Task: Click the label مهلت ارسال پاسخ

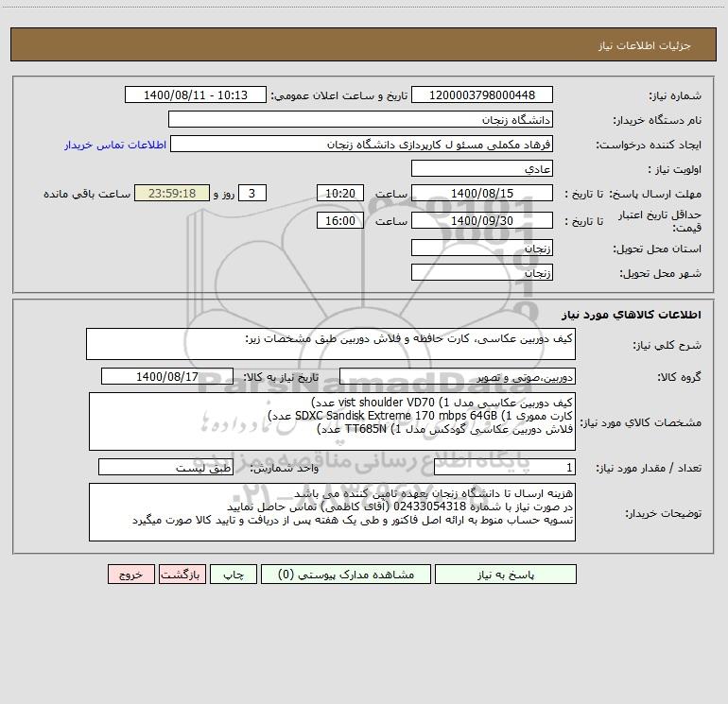Action: click(x=655, y=194)
